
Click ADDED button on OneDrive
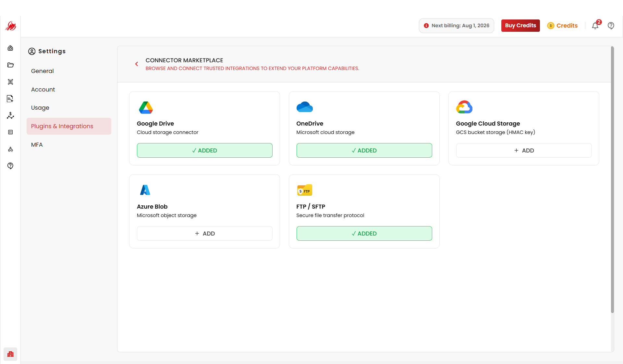(364, 151)
